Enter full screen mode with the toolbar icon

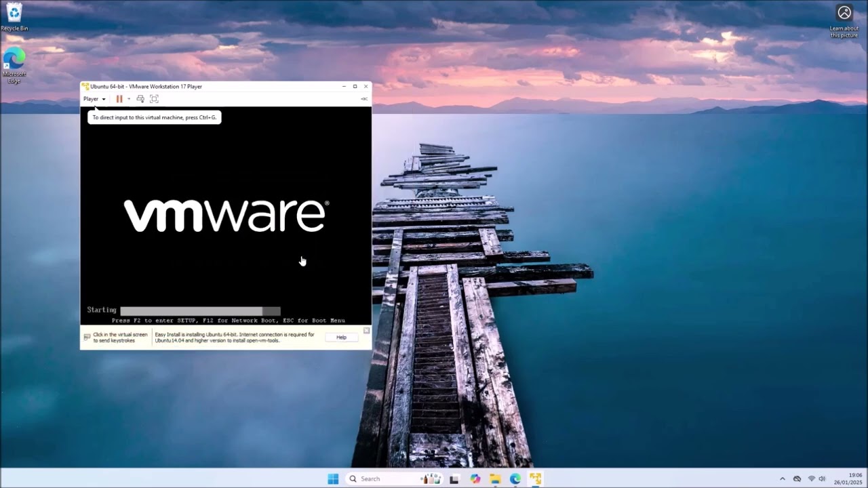[x=154, y=99]
